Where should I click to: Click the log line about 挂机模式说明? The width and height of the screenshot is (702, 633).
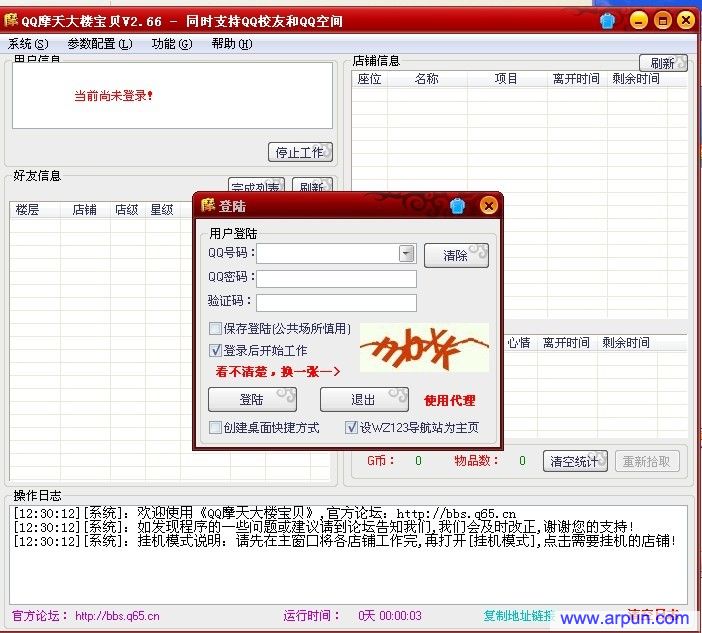coord(345,541)
